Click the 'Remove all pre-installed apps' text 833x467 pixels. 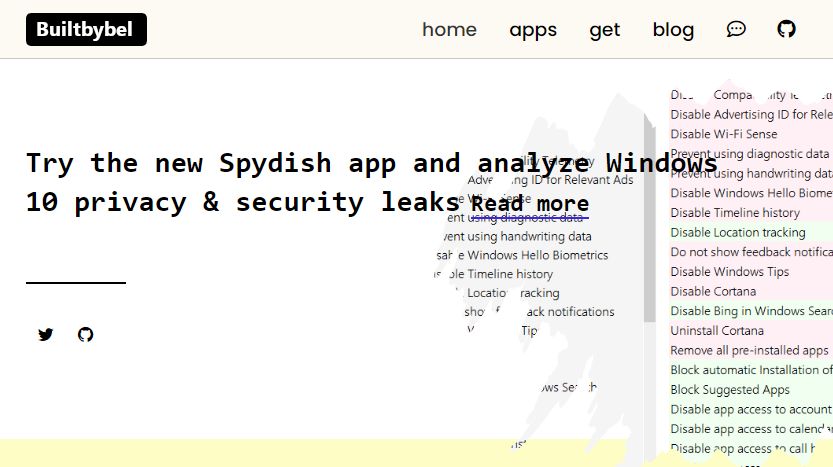click(x=749, y=350)
